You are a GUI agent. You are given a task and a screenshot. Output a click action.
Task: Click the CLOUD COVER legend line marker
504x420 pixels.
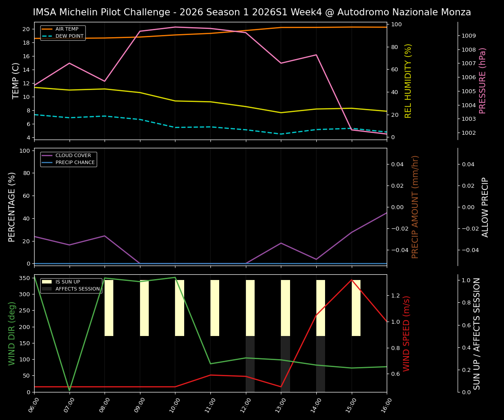coord(47,155)
